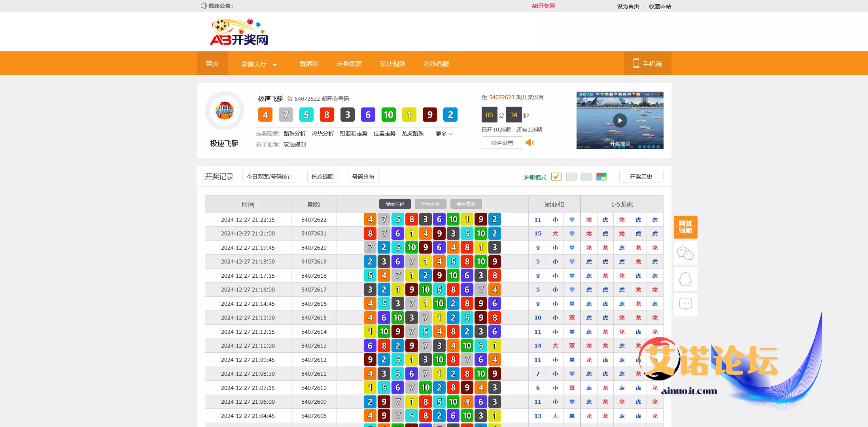Switch display to 显示单双
This screenshot has height=427, width=868.
[466, 204]
